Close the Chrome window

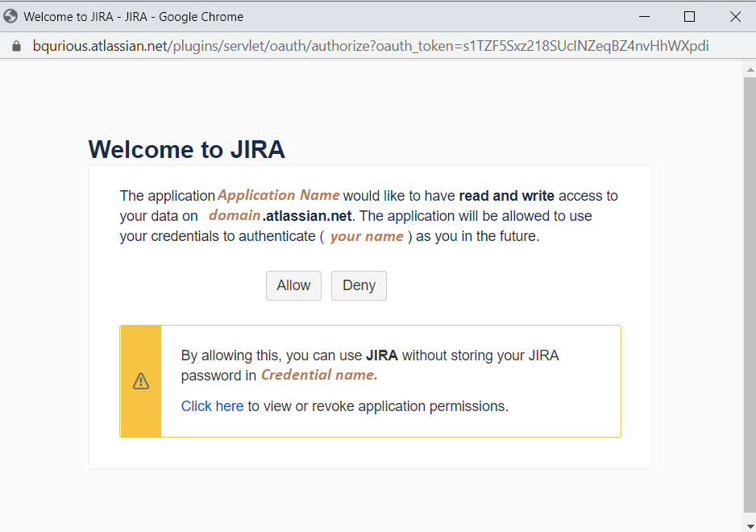pyautogui.click(x=735, y=16)
